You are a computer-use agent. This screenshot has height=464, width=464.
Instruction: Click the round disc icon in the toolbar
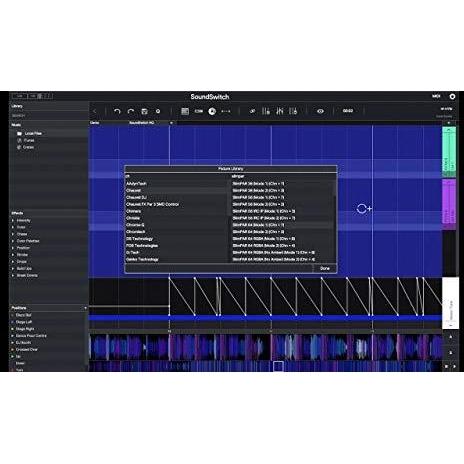(x=212, y=111)
